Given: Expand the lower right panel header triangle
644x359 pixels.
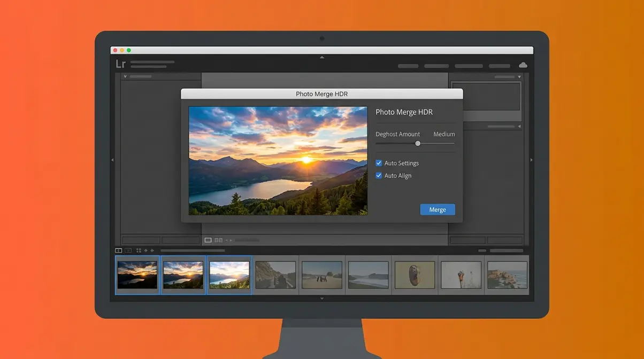Looking at the screenshot, I should click(519, 127).
